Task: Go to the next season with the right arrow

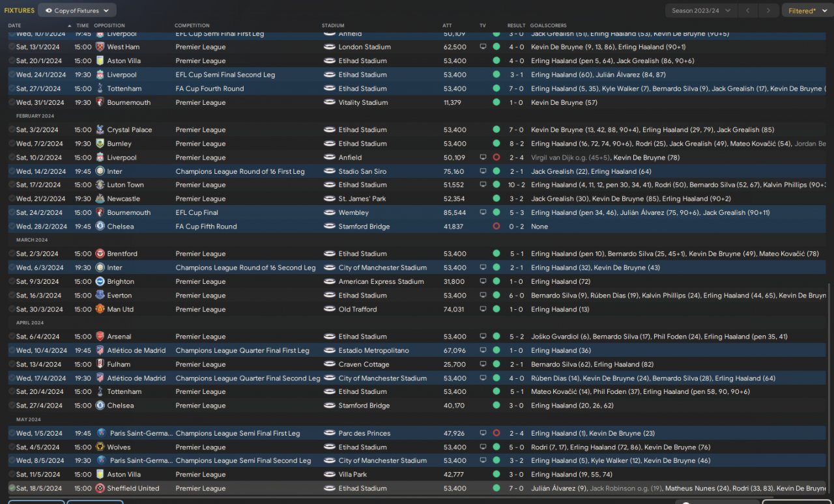Action: pos(769,10)
